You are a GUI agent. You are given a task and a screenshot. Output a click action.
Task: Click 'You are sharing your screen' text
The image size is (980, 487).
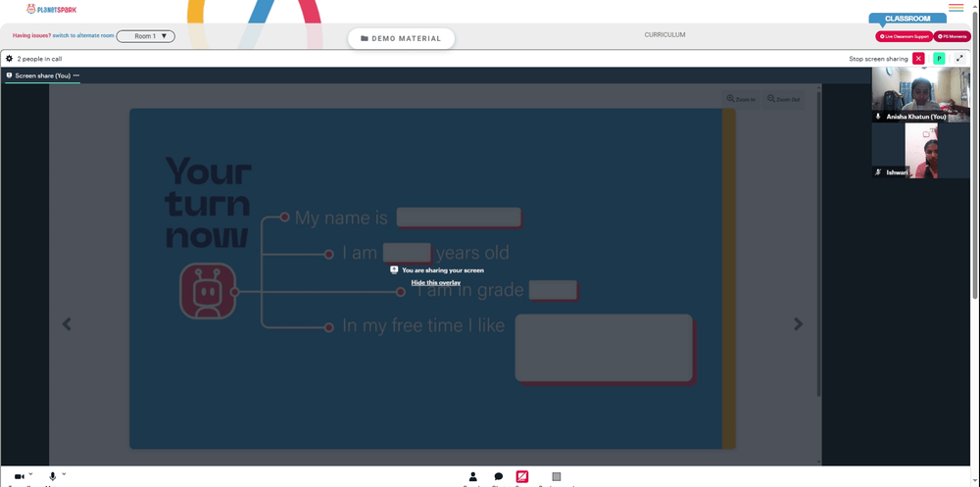click(443, 270)
